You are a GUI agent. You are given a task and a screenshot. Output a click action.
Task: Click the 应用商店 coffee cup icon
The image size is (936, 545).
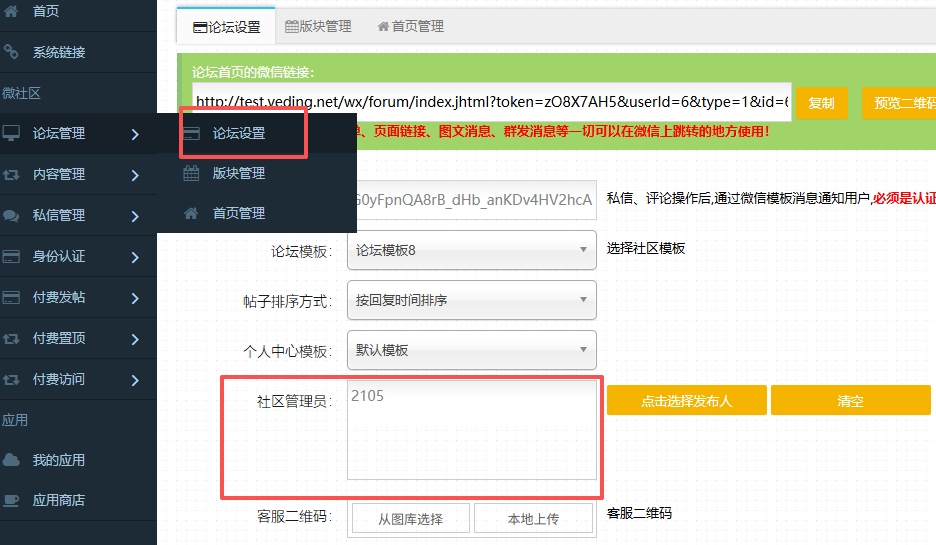click(x=12, y=500)
